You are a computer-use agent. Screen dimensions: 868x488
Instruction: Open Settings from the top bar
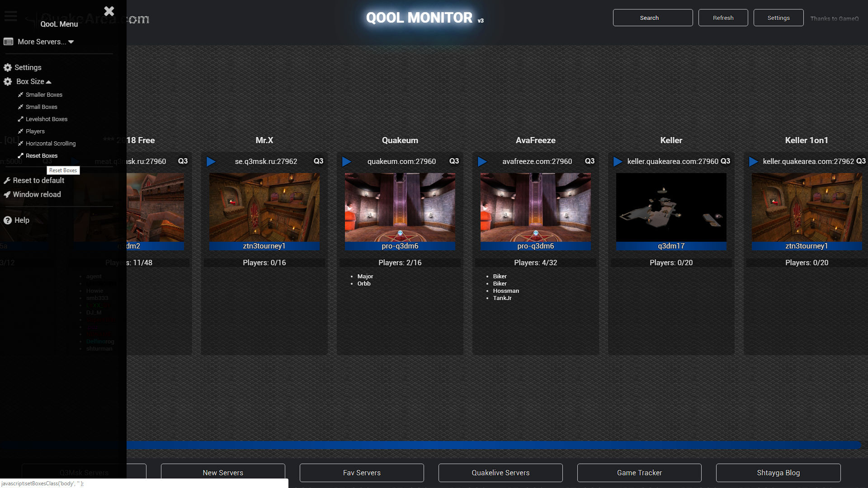[x=778, y=18]
